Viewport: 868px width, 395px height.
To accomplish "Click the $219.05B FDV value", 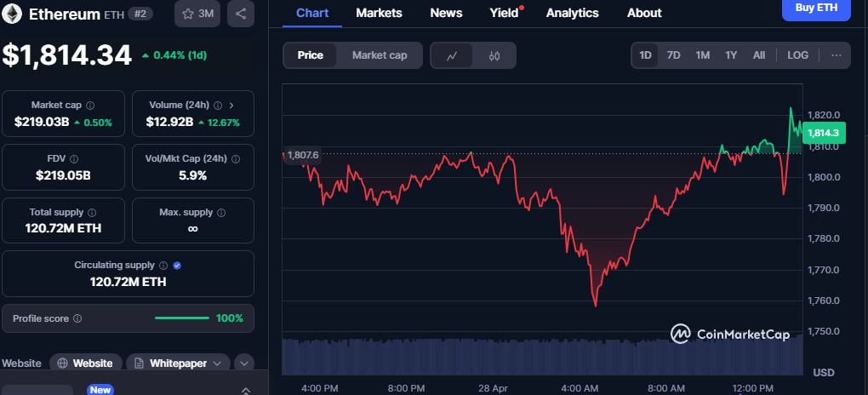I will 63,175.
